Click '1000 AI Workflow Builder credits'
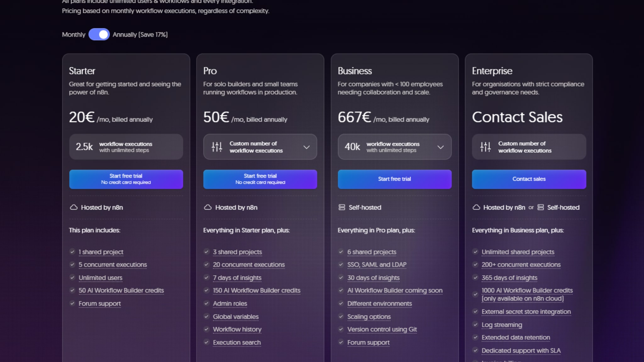The height and width of the screenshot is (362, 644). 527,294
